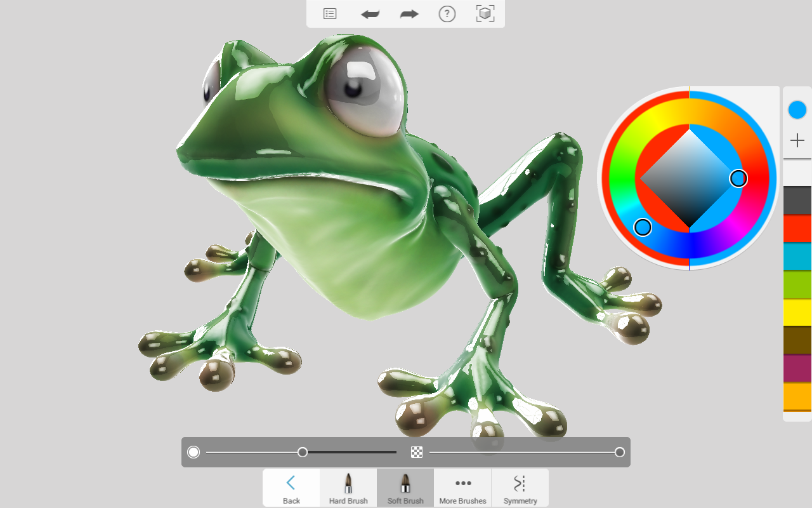Pick the dark gray palette swatch
This screenshot has width=812, height=508.
point(797,201)
